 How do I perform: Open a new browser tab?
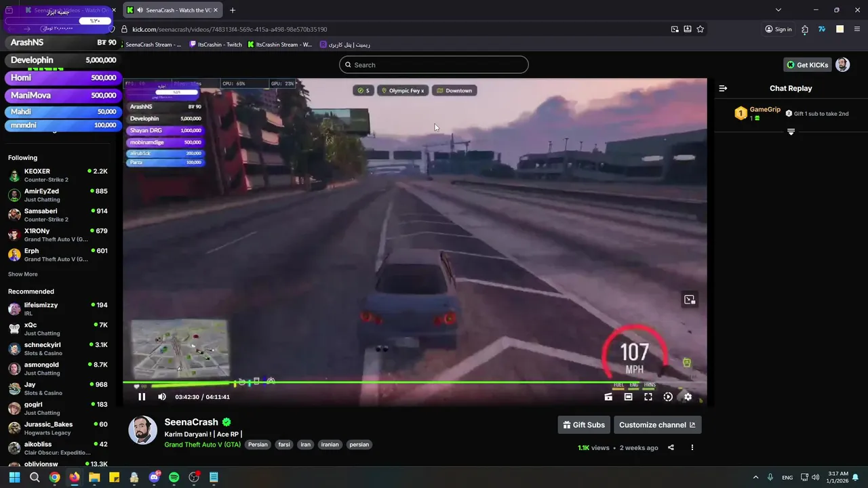pyautogui.click(x=233, y=10)
